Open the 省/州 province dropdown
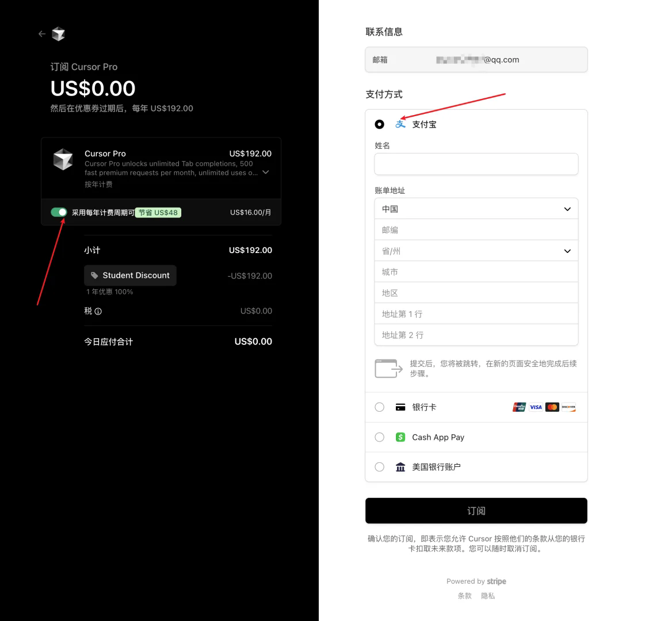The height and width of the screenshot is (621, 672). click(x=476, y=251)
